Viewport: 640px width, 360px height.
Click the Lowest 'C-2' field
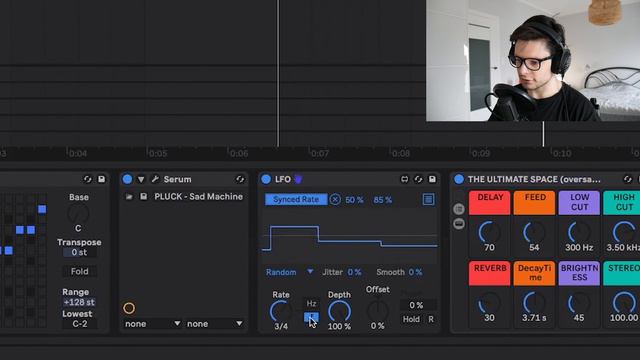(80, 324)
